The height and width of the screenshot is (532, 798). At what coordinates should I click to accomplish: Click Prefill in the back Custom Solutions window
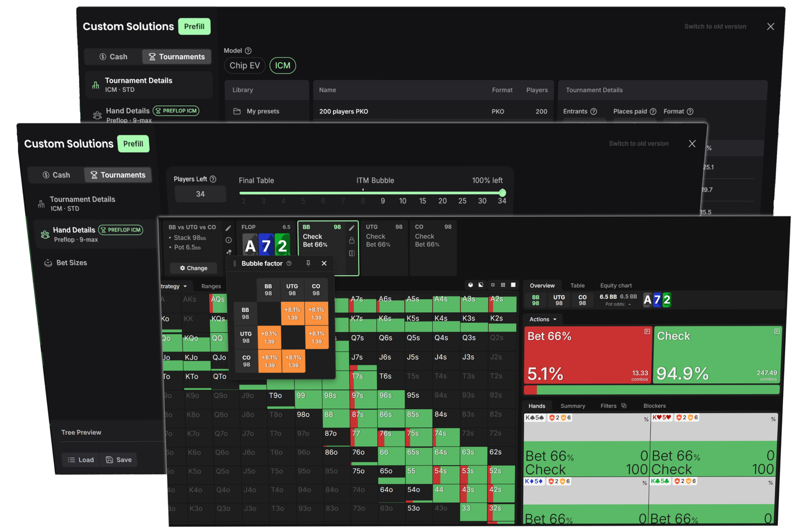pos(194,26)
